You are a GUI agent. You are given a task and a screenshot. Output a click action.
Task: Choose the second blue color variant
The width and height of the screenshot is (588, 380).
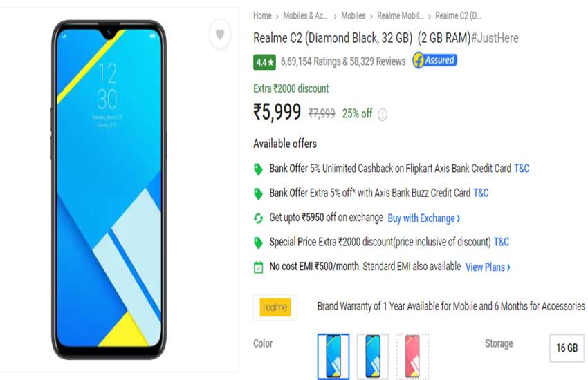(x=373, y=356)
